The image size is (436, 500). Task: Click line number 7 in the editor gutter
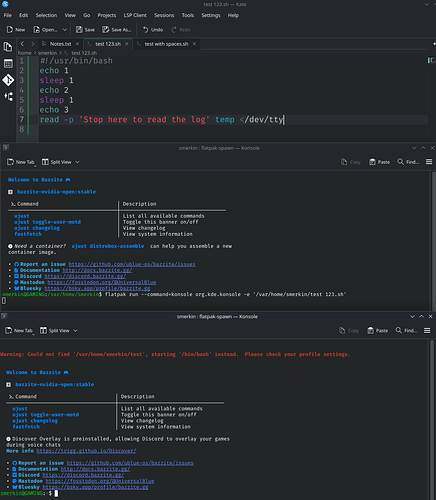22,119
